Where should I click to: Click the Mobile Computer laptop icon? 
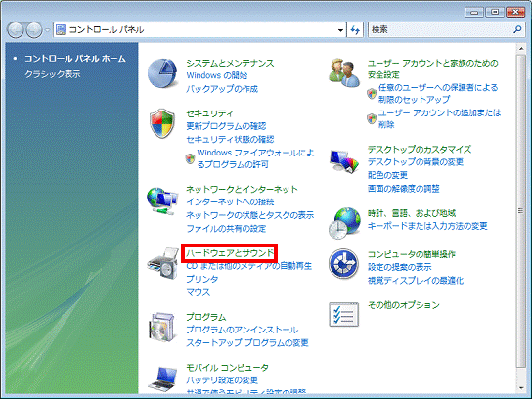click(163, 379)
